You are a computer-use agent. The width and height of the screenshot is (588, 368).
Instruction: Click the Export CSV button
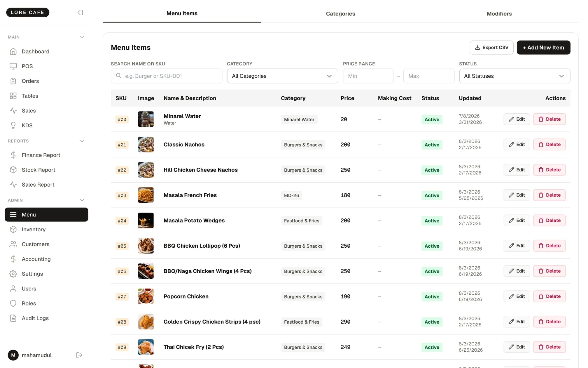(x=491, y=47)
